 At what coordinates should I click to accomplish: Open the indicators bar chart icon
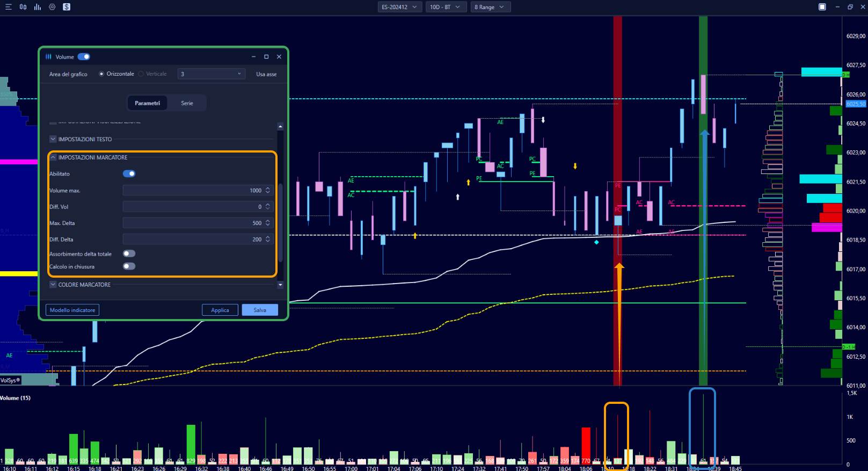click(x=38, y=7)
